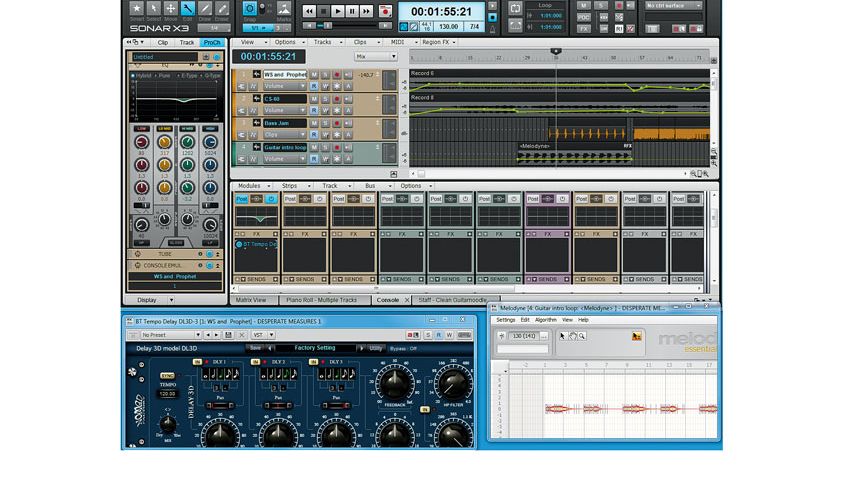Viewport: 850px width, 478px height.
Task: Open the No Preset dropdown in BT Tempo Delay
Action: pyautogui.click(x=171, y=335)
